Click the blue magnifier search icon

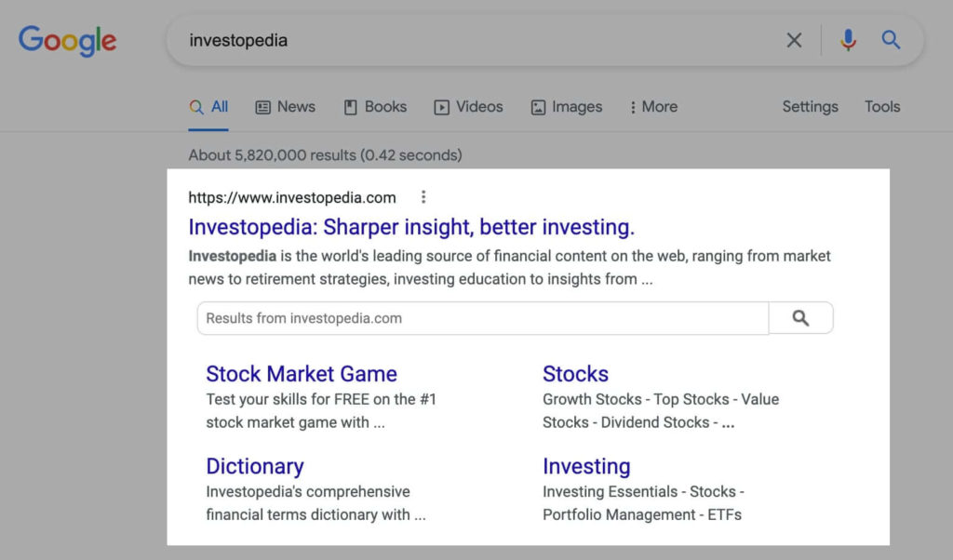891,40
